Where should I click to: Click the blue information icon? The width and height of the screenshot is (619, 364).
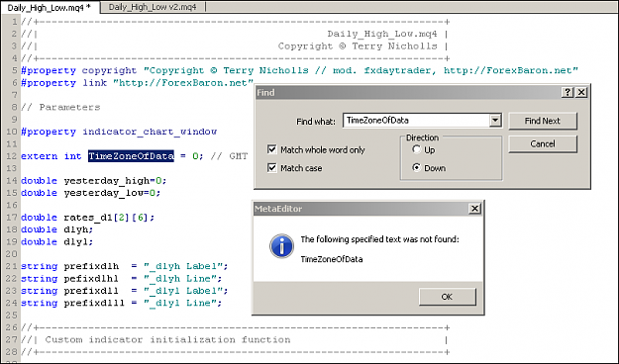click(x=281, y=246)
